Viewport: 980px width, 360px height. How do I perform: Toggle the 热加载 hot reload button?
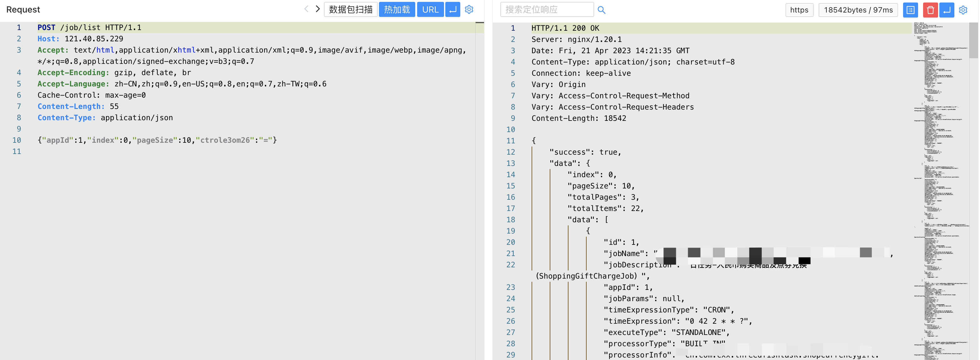[x=397, y=9]
